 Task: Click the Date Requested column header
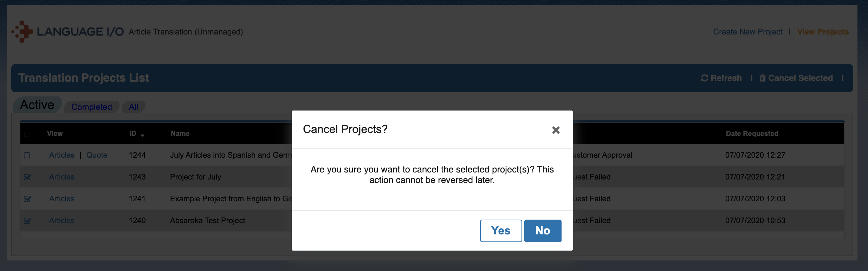[752, 133]
